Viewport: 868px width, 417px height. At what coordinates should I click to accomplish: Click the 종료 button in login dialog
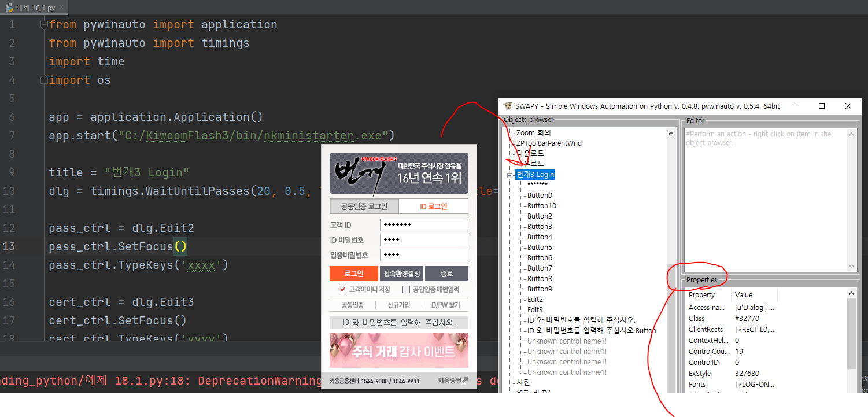pyautogui.click(x=446, y=274)
